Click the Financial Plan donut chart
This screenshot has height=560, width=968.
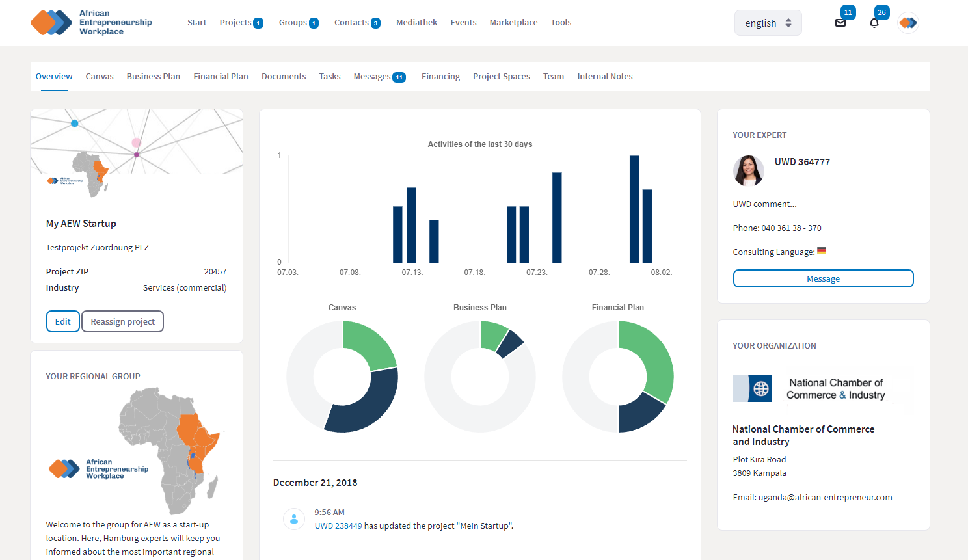618,377
